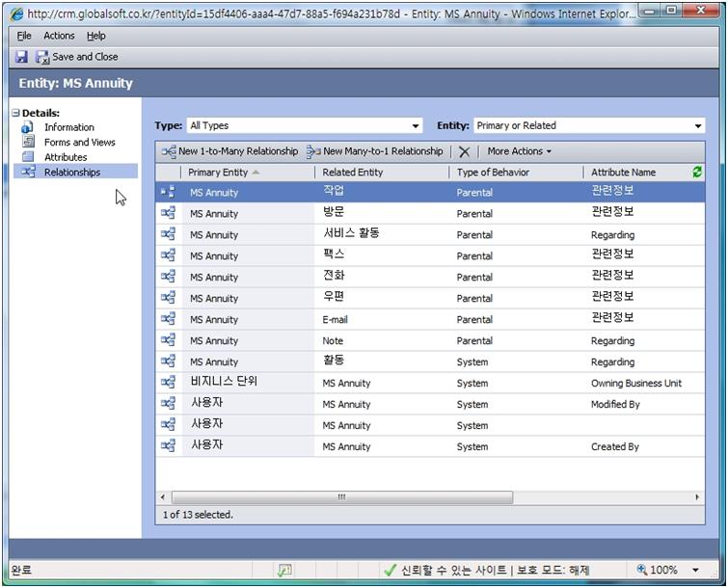Select the 활동 related entity cell
This screenshot has width=728, height=588.
point(334,361)
